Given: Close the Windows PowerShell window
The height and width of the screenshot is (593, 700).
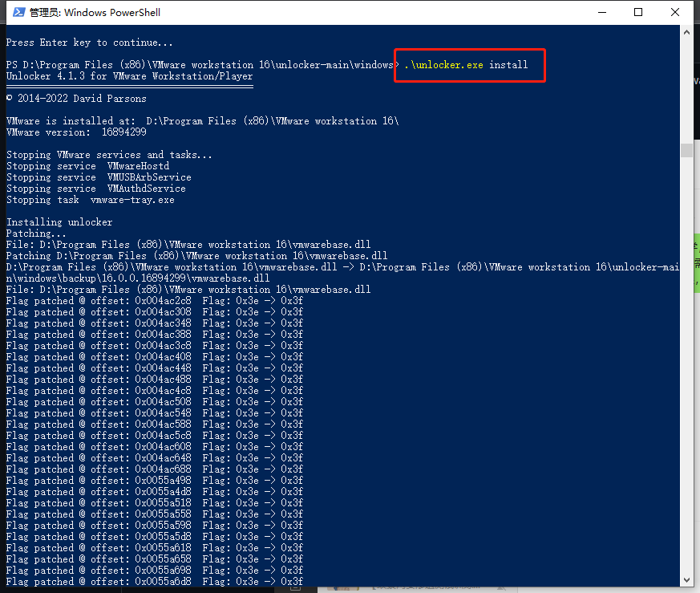Looking at the screenshot, I should 675,13.
